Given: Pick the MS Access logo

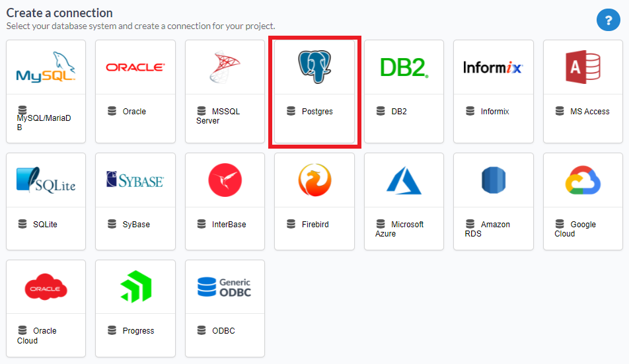Looking at the screenshot, I should [x=583, y=67].
